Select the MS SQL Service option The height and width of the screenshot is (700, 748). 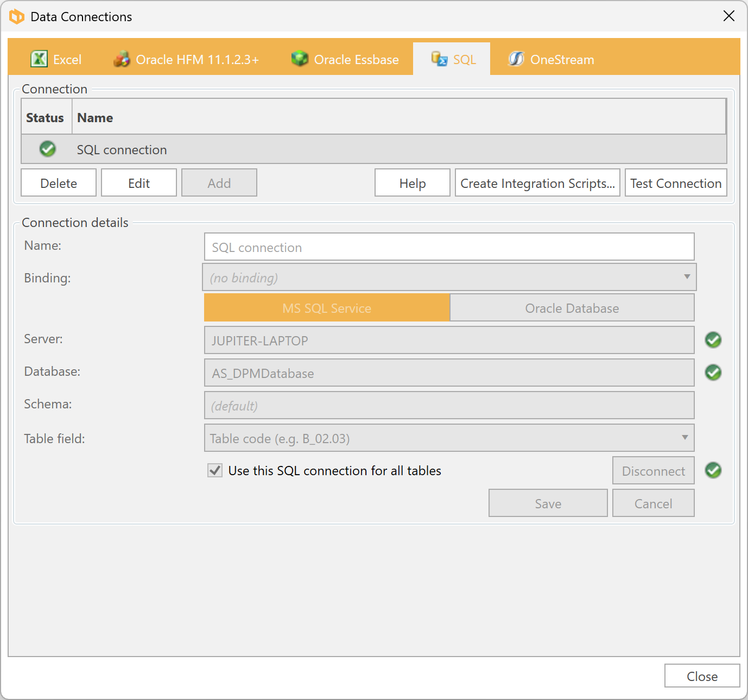tap(327, 308)
